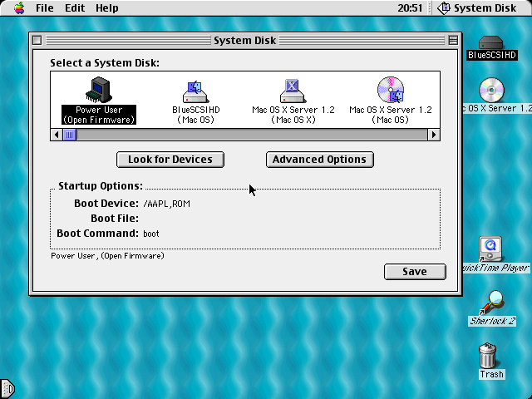Click the disk list left scroll arrow
532x399 pixels.
coord(57,135)
